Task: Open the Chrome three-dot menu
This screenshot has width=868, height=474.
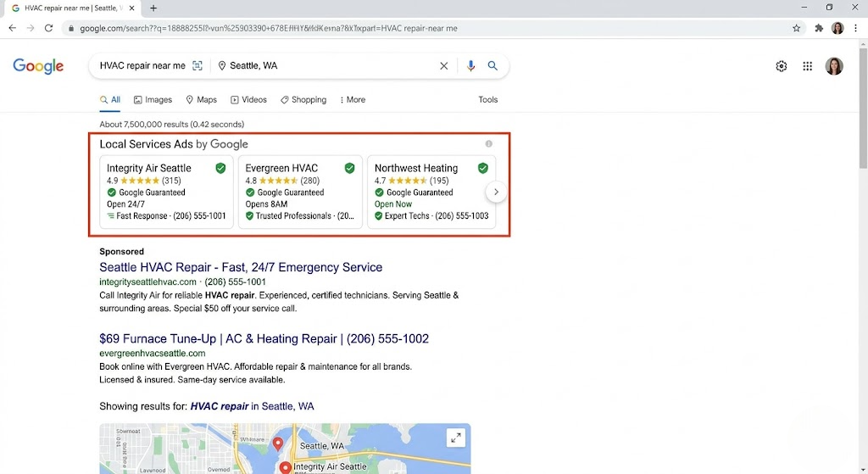Action: [855, 28]
